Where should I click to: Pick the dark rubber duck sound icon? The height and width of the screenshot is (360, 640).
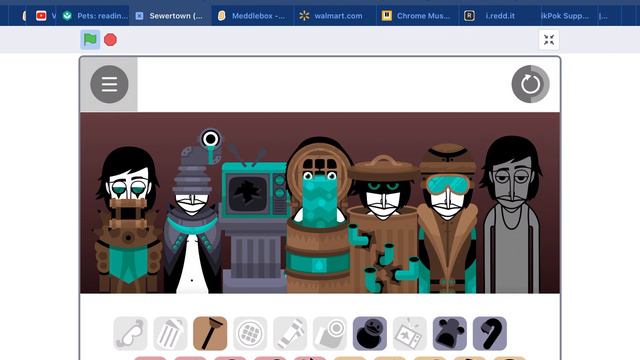pos(370,333)
